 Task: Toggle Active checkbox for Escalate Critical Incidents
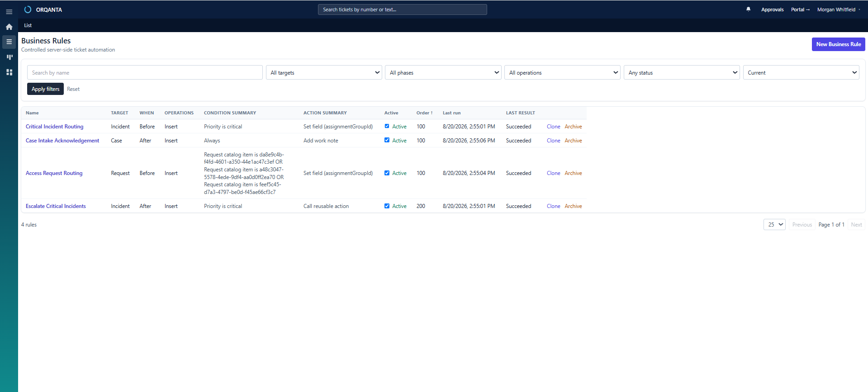tap(387, 206)
